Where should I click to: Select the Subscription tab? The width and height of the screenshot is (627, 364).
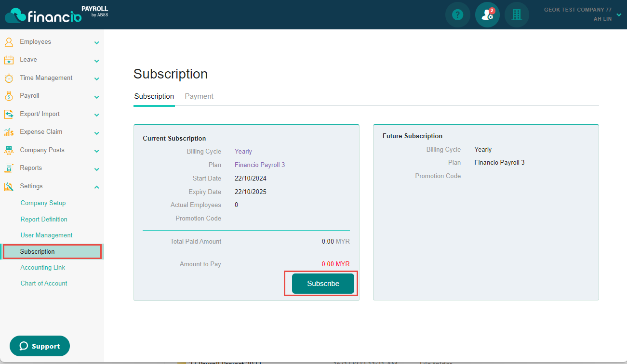(x=154, y=96)
